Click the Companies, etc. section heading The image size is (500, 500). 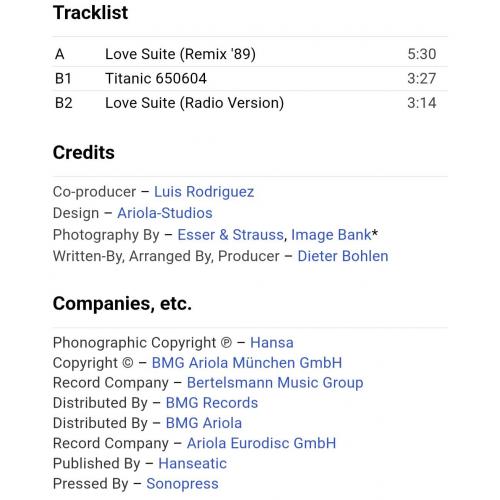tap(122, 304)
